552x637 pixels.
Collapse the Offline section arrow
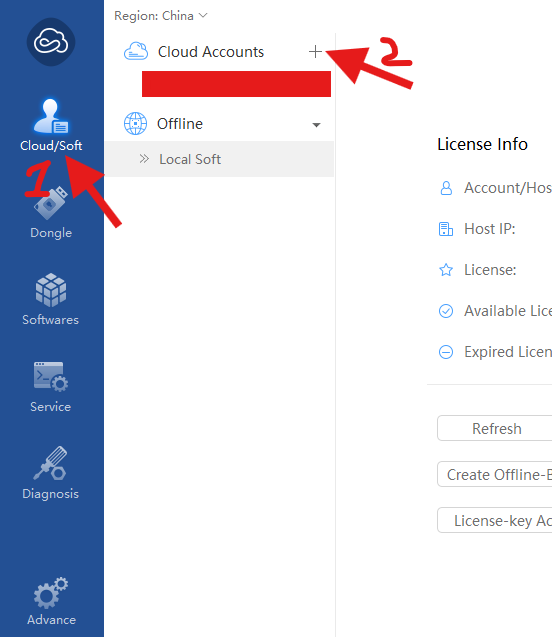[x=316, y=125]
